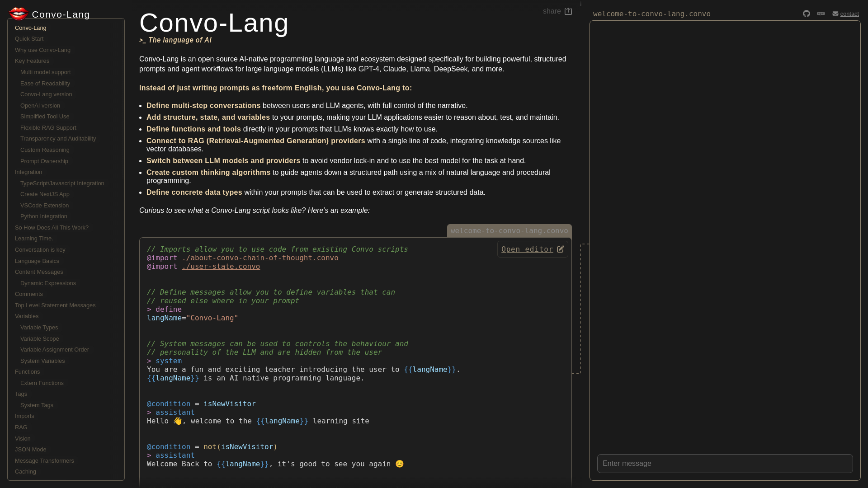Viewport: 868px width, 488px height.
Task: Go to JSON Mode
Action: point(31,450)
